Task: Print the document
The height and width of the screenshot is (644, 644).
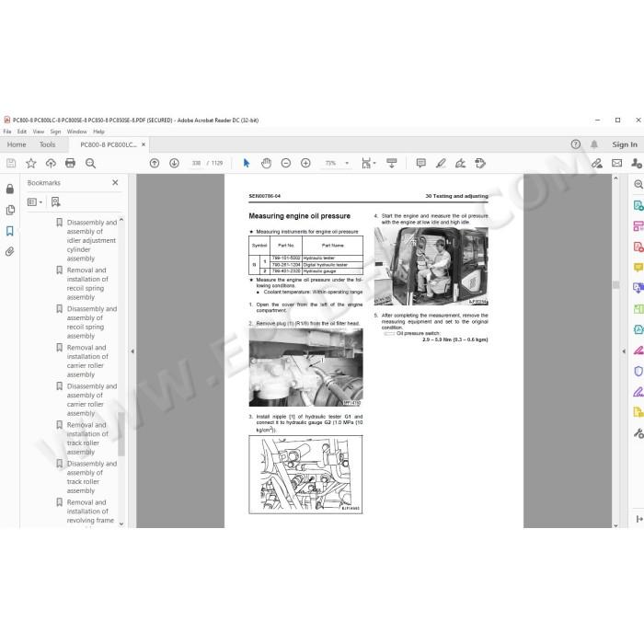Action: click(x=70, y=163)
